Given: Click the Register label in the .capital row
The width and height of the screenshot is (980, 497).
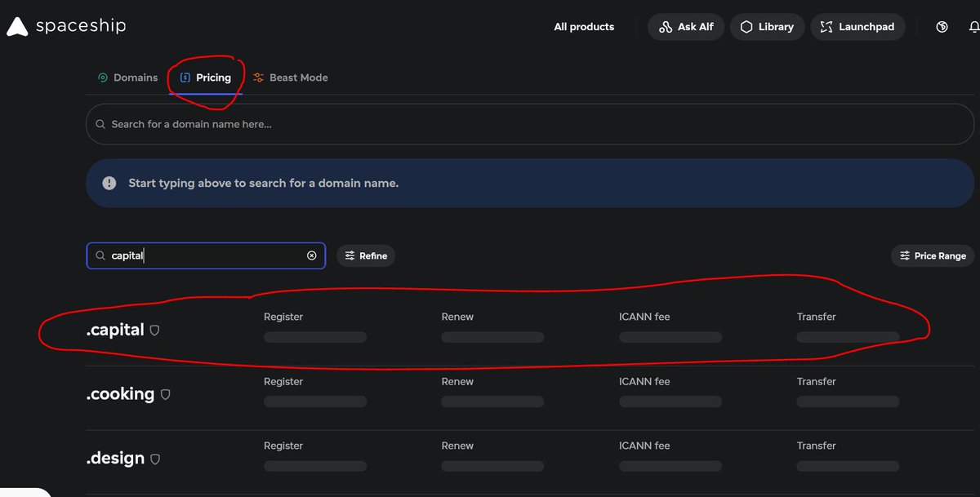Looking at the screenshot, I should click(283, 317).
